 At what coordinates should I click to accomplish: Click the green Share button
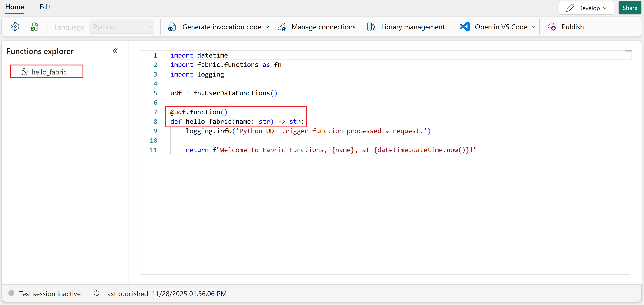pyautogui.click(x=629, y=8)
